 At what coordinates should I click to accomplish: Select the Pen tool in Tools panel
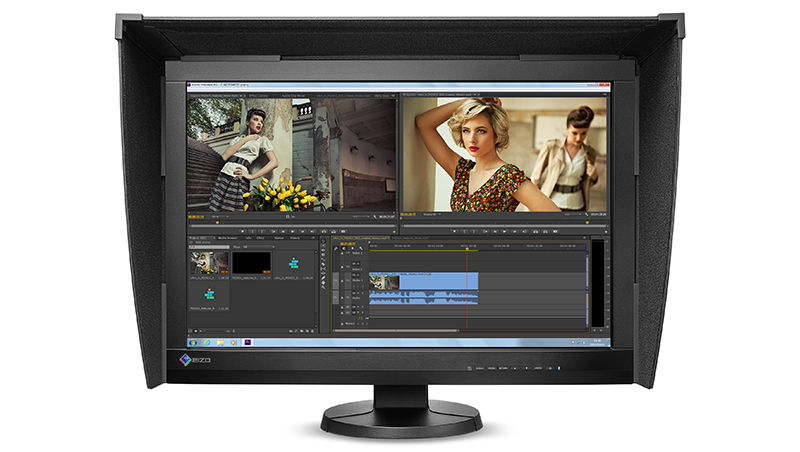coord(323,278)
